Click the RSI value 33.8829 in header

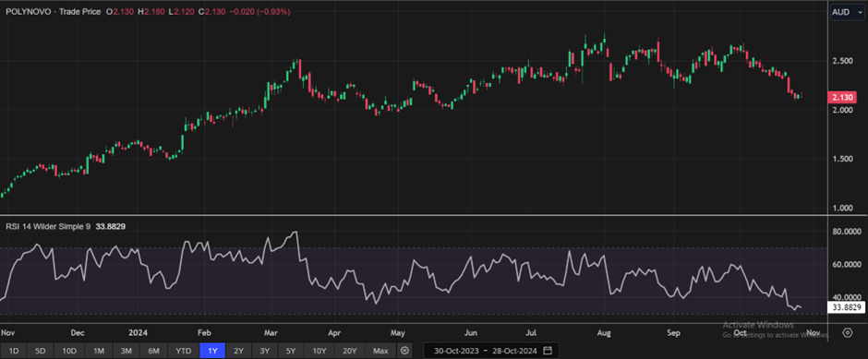click(x=111, y=226)
